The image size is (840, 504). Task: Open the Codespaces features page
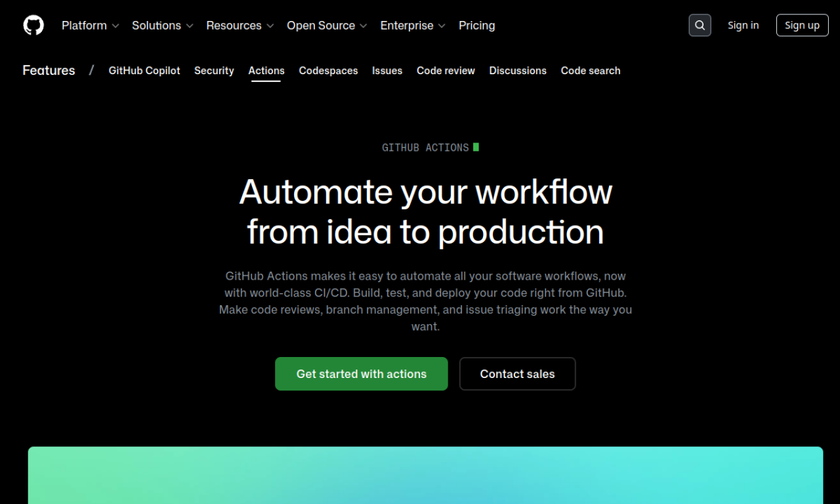(328, 70)
